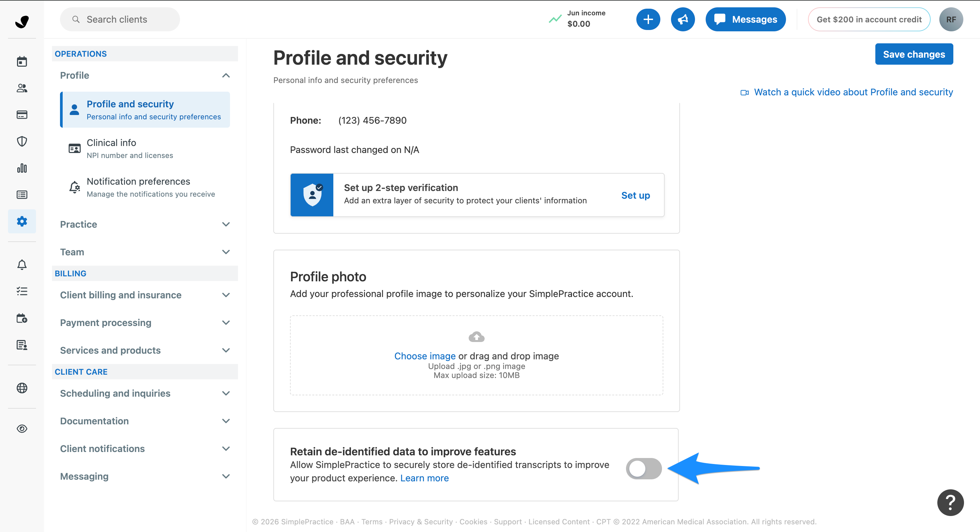Click the eye icon in left rail
980x532 pixels.
[x=22, y=428]
